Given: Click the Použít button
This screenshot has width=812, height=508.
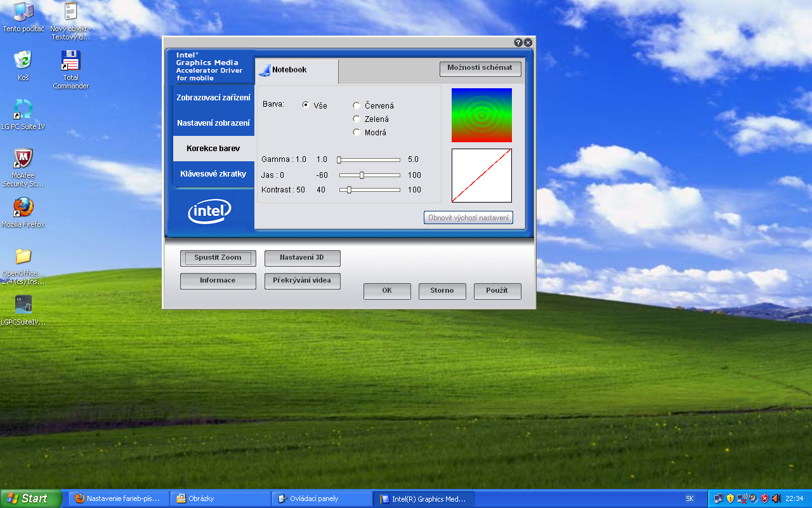Looking at the screenshot, I should 497,291.
